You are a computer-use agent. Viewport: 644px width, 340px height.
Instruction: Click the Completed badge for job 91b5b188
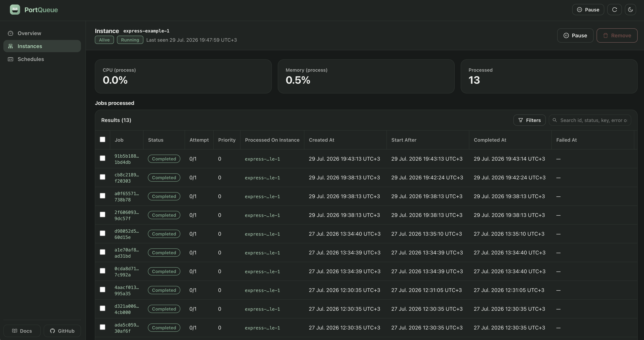(164, 159)
